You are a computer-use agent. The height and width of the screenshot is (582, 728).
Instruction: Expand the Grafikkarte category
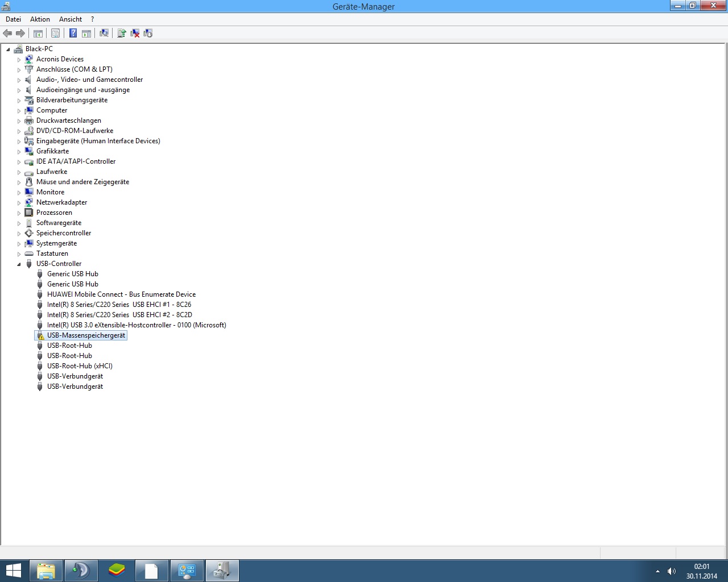coord(19,152)
